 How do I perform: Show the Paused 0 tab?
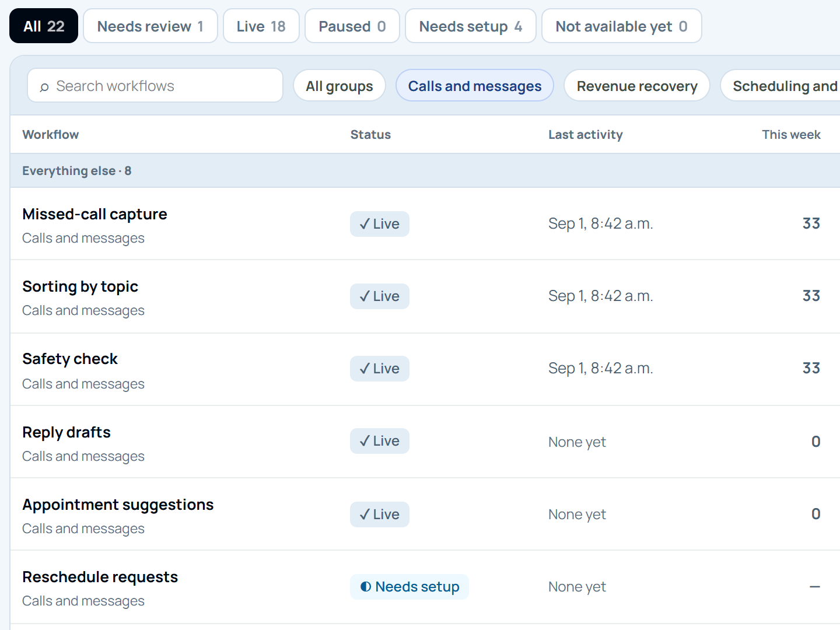(352, 26)
